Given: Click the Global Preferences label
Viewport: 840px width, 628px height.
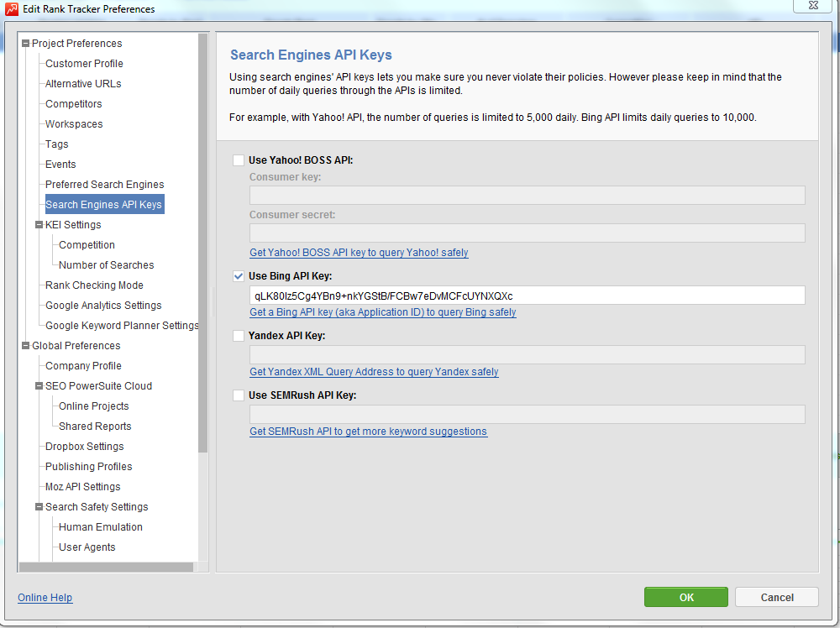Looking at the screenshot, I should coord(76,346).
